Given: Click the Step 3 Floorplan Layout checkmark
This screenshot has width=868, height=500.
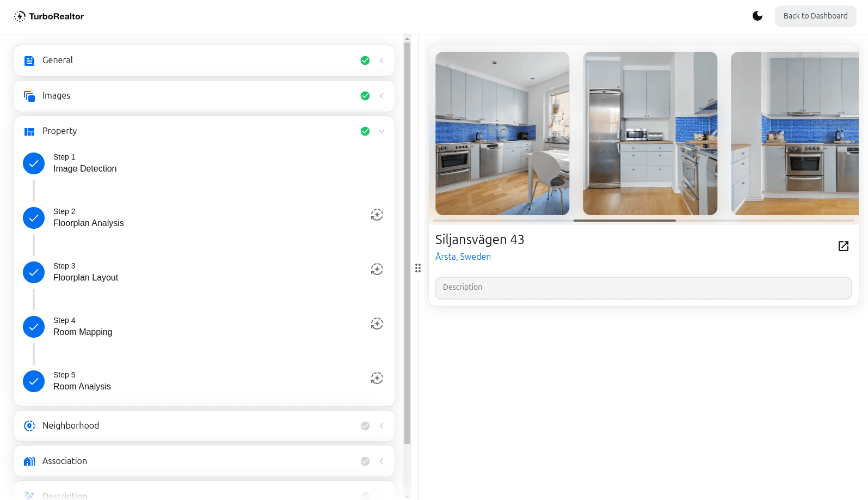Looking at the screenshot, I should [x=34, y=272].
